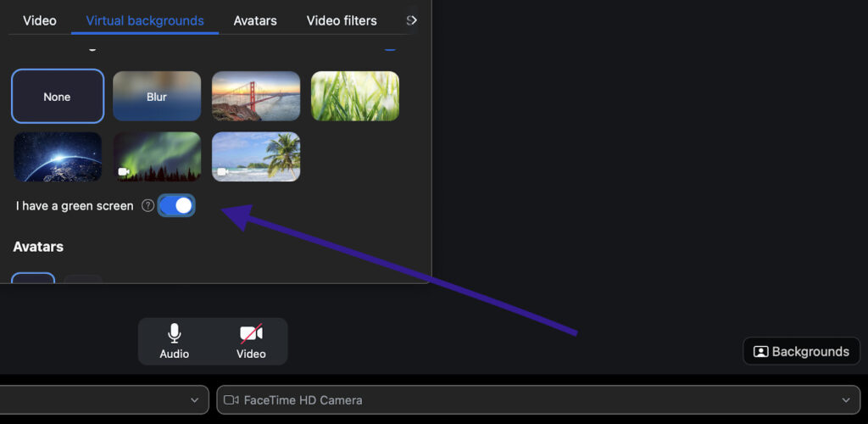Select the None background option

(x=58, y=97)
